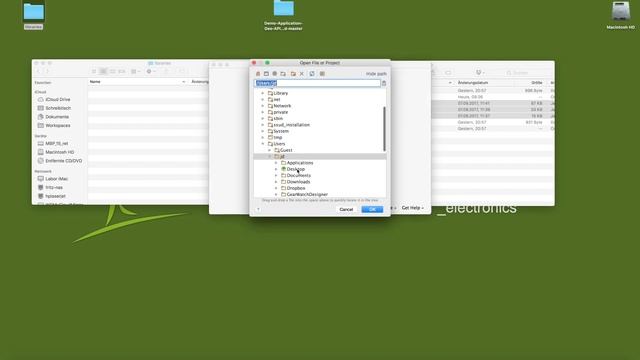
Task: Open Workspaces in Finder sidebar
Action: [x=54, y=126]
